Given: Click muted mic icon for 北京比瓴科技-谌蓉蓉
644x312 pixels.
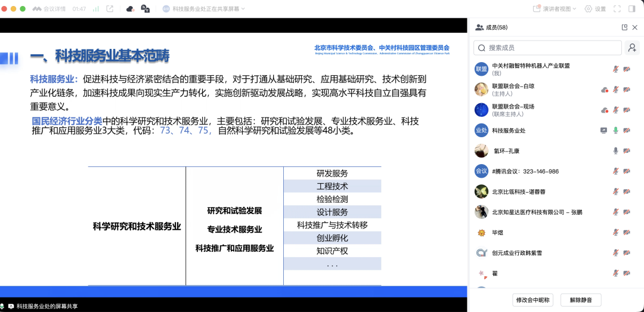Looking at the screenshot, I should (615, 191).
